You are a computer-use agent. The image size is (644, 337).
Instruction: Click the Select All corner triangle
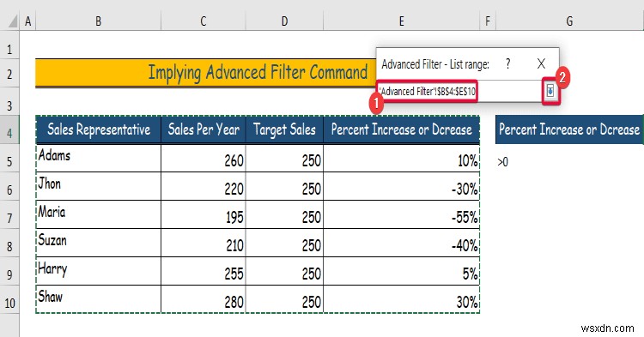(x=13, y=21)
